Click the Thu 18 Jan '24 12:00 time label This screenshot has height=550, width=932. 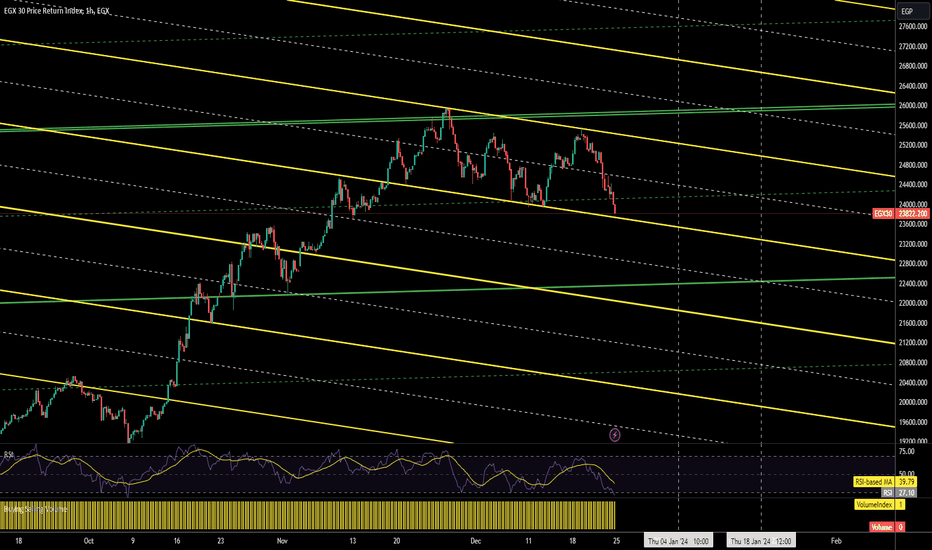pyautogui.click(x=761, y=541)
